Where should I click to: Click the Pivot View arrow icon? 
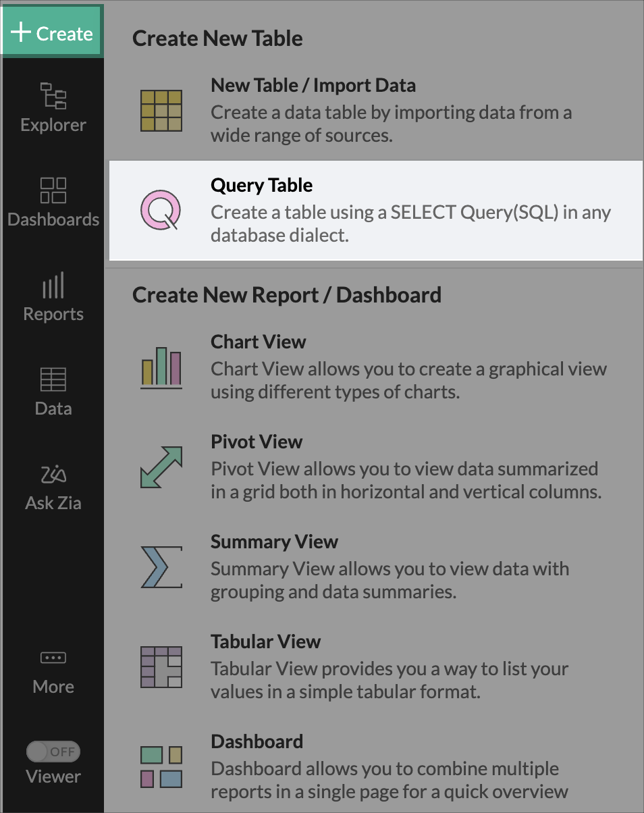click(x=161, y=467)
